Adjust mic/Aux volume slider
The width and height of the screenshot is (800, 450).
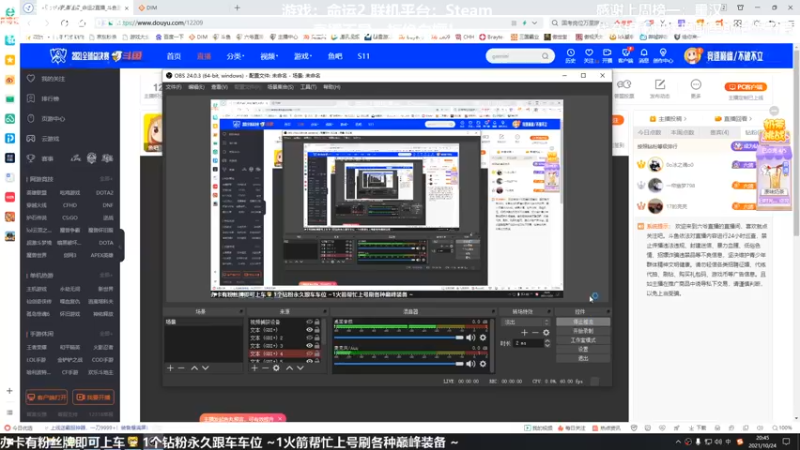(x=398, y=364)
